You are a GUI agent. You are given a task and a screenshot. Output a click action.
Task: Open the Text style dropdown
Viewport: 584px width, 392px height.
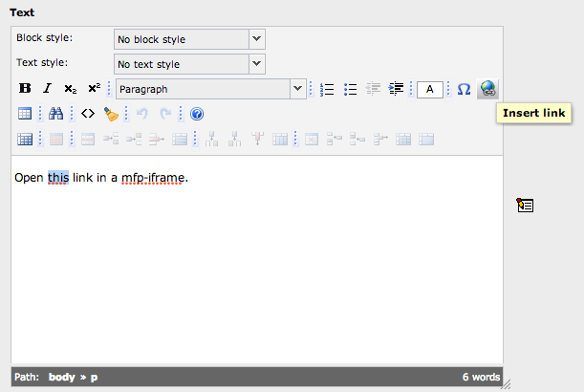(189, 64)
